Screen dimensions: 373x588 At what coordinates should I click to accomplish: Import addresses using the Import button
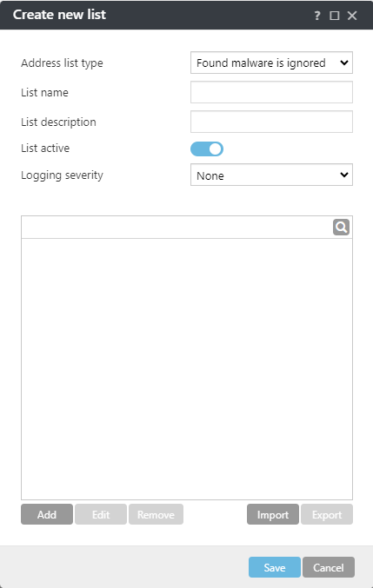click(273, 514)
